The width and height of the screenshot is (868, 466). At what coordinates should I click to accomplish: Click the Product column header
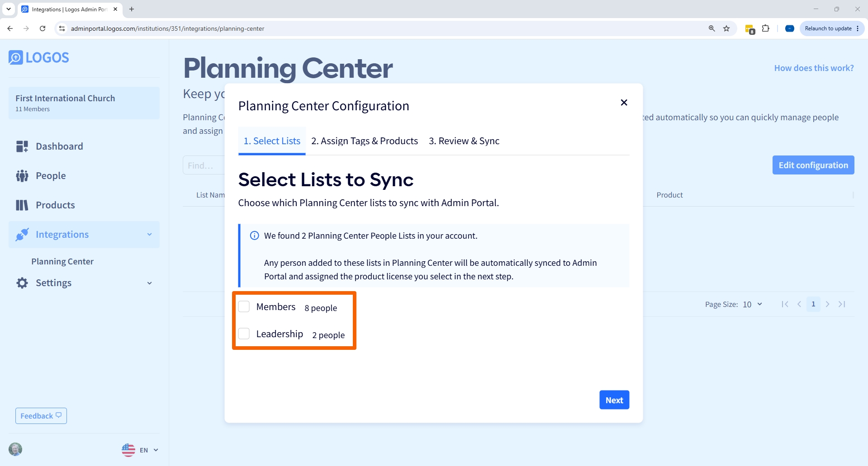tap(669, 195)
